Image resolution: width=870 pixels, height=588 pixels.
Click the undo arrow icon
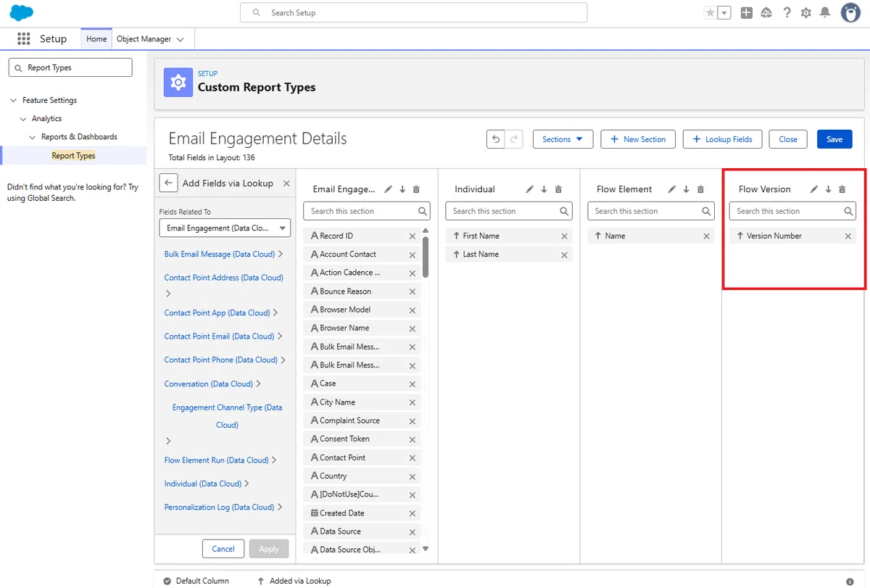[496, 139]
